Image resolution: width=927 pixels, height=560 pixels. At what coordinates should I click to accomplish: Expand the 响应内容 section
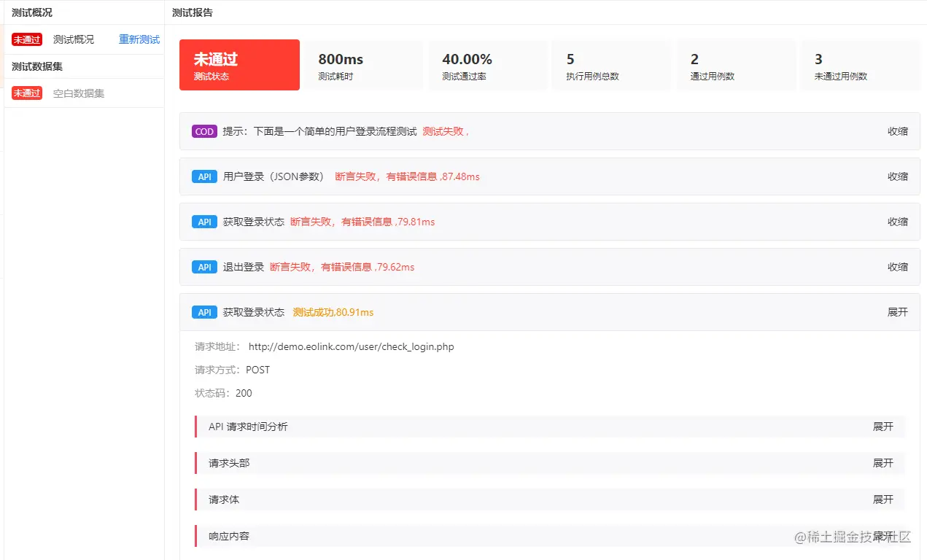point(883,536)
